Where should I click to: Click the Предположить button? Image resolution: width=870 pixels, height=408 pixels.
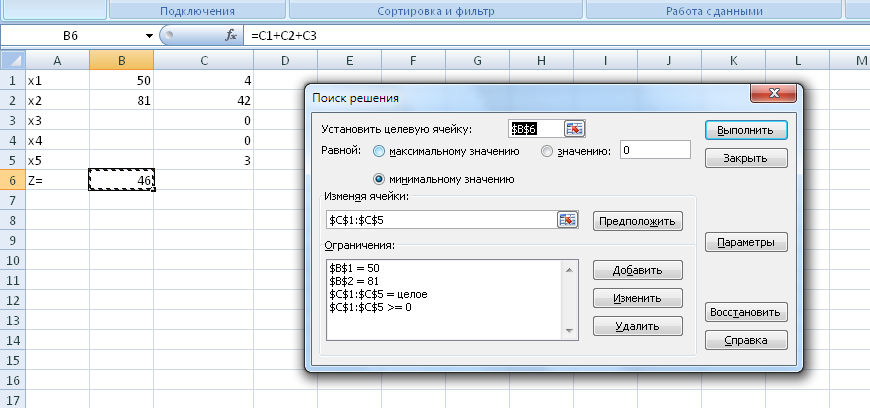(638, 221)
